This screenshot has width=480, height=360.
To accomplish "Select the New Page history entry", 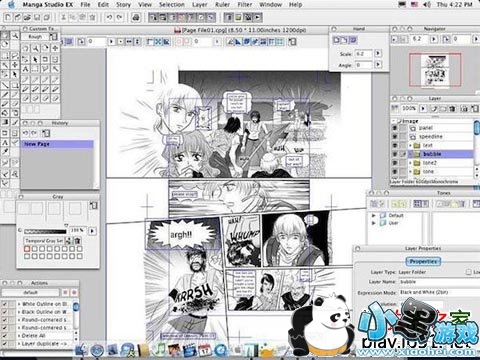I will point(57,144).
